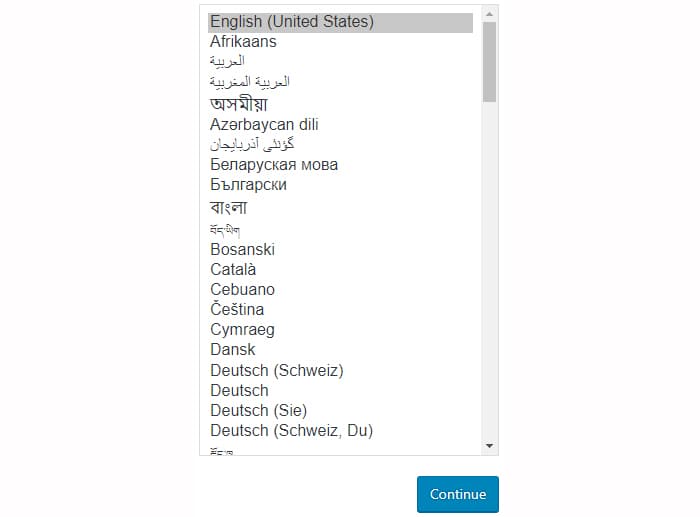Screen dimensions: 700x517
Task: Pick Cebuano language entry
Action: 340,290
